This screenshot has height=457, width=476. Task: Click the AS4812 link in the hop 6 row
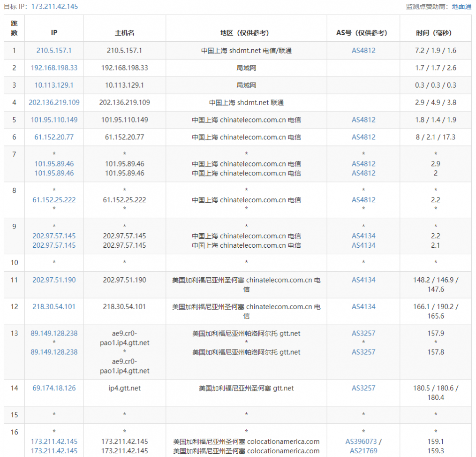tap(363, 137)
